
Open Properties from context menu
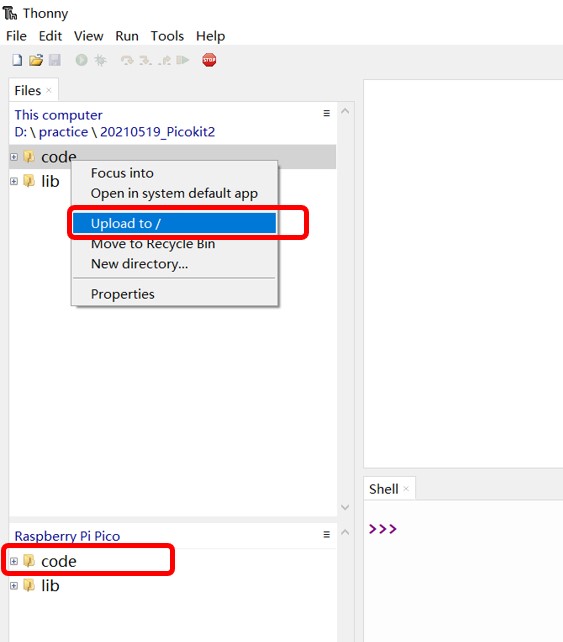coord(174,294)
